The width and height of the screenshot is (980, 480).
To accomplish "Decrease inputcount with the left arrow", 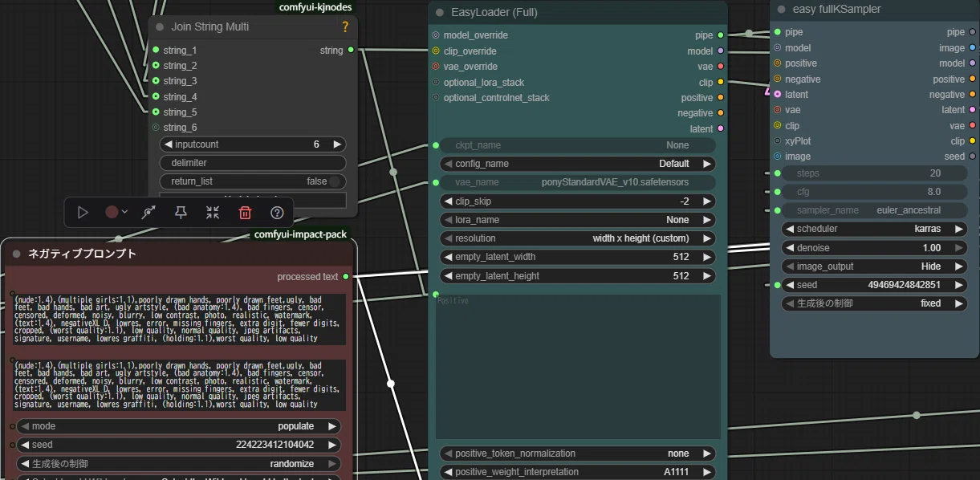I will (x=168, y=144).
